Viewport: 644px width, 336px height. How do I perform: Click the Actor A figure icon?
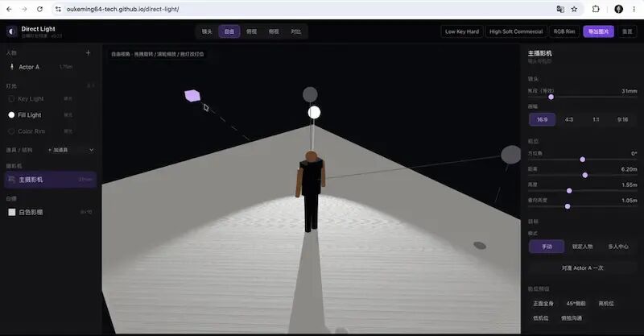[x=12, y=67]
